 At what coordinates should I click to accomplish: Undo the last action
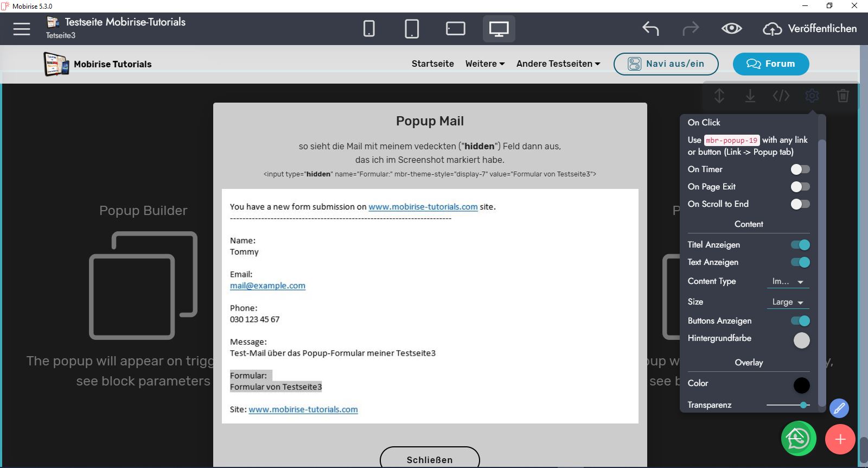[x=650, y=28]
